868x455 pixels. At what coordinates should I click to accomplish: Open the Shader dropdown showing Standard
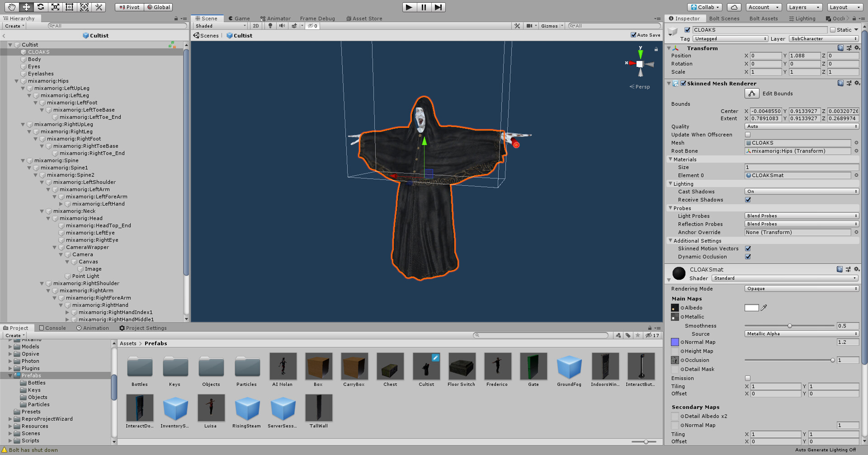pos(784,278)
